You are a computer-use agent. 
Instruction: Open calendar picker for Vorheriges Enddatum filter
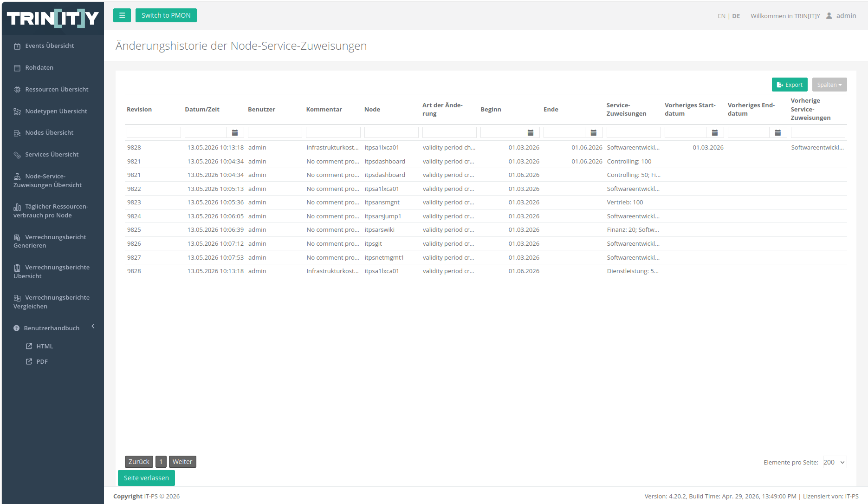[x=778, y=133]
